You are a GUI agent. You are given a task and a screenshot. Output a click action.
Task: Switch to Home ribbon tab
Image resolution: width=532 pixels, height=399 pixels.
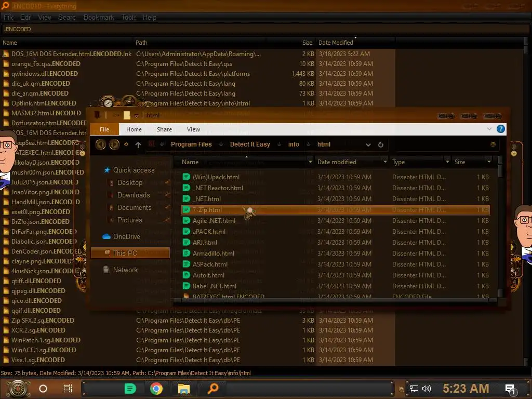[134, 129]
